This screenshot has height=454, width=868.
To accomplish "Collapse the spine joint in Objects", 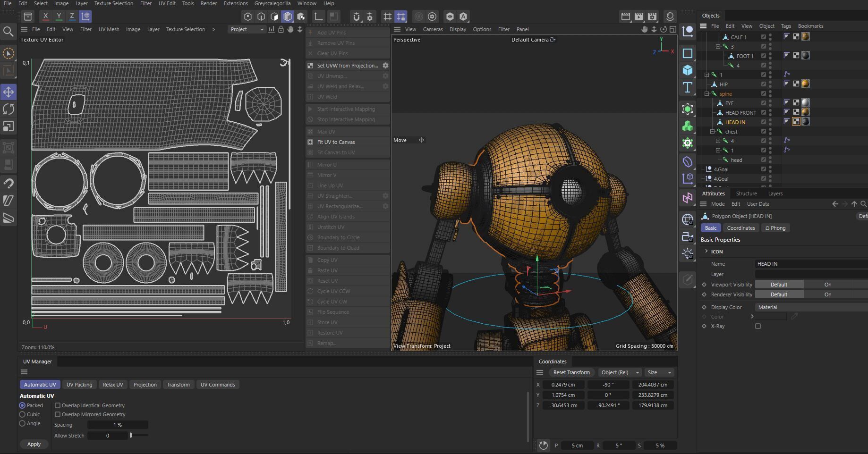I will 707,93.
